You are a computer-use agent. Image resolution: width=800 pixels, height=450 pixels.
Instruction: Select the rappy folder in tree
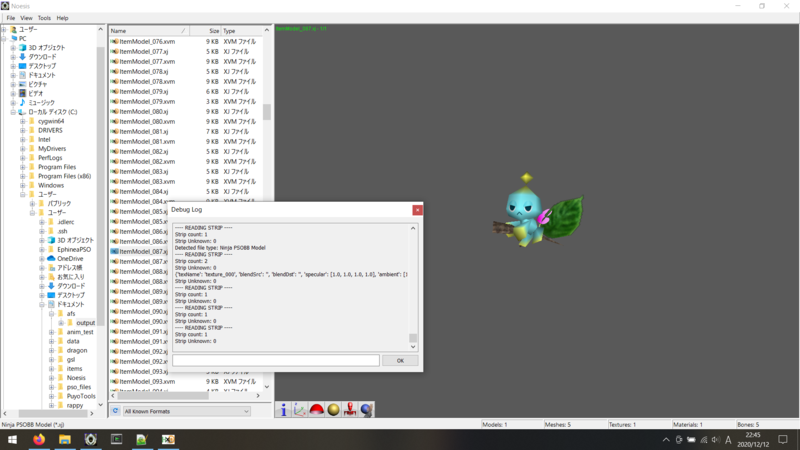click(x=74, y=406)
